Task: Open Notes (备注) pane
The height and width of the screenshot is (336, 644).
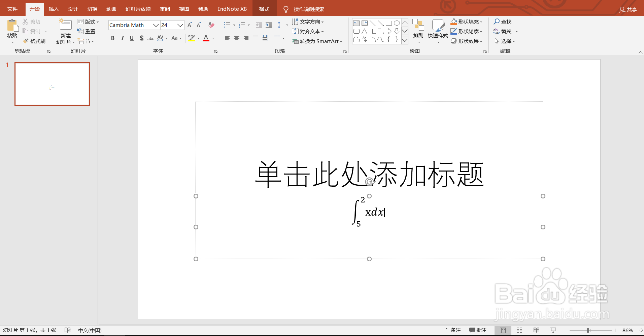Action: [x=452, y=330]
